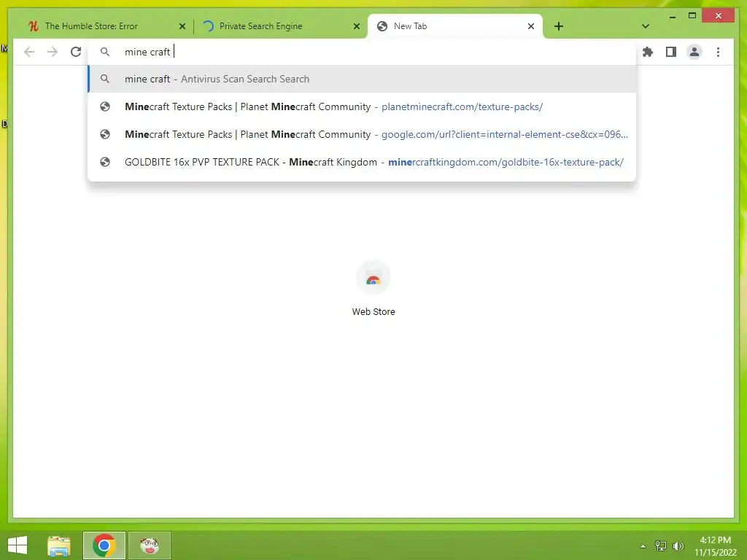Click the browser forward arrow
Viewport: 747px width, 560px height.
[53, 52]
